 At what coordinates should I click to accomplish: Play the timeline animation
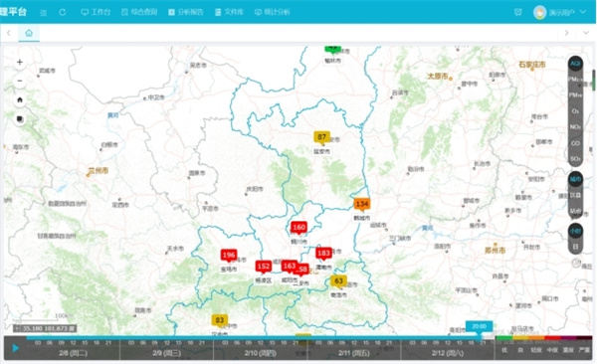click(16, 348)
